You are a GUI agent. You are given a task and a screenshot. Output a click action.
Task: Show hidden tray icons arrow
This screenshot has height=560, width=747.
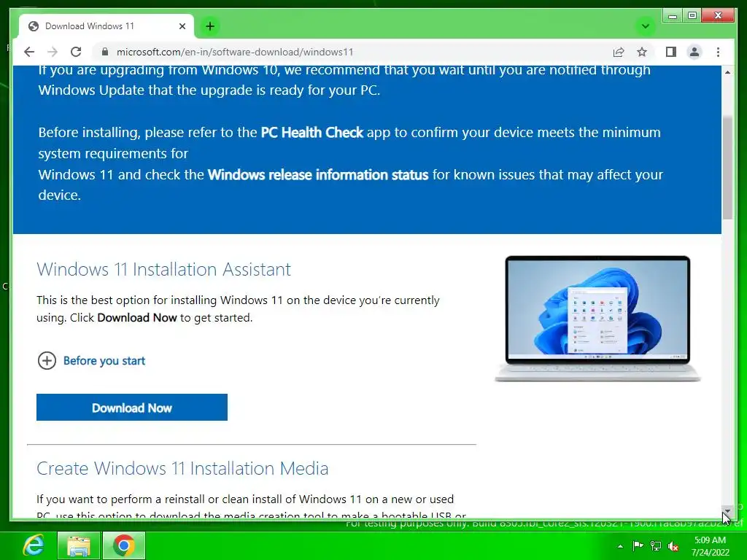(620, 546)
